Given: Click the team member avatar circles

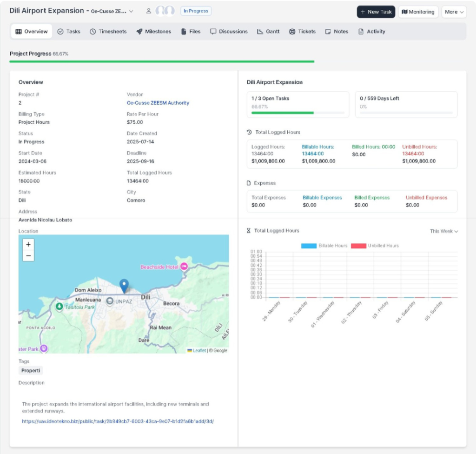Looking at the screenshot, I should [165, 11].
